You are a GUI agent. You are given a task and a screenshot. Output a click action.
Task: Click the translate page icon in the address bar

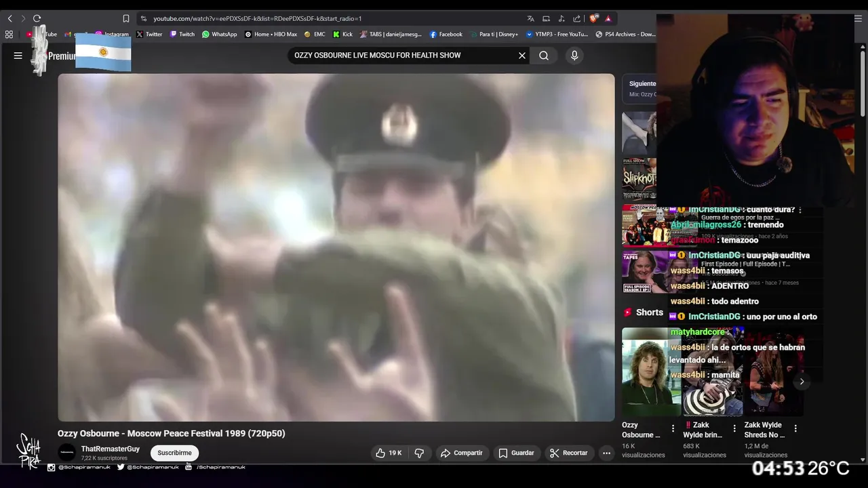coord(530,18)
